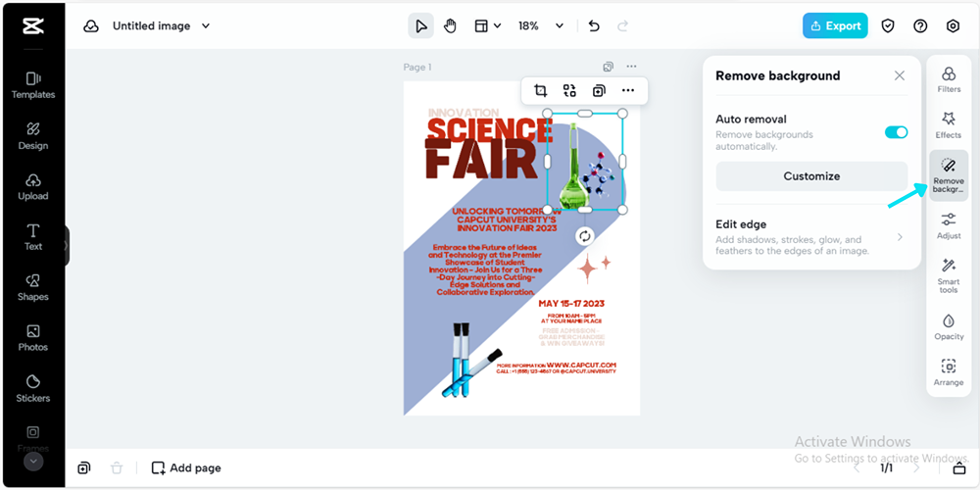The width and height of the screenshot is (980, 490).
Task: Open the help question mark icon
Action: pyautogui.click(x=920, y=25)
